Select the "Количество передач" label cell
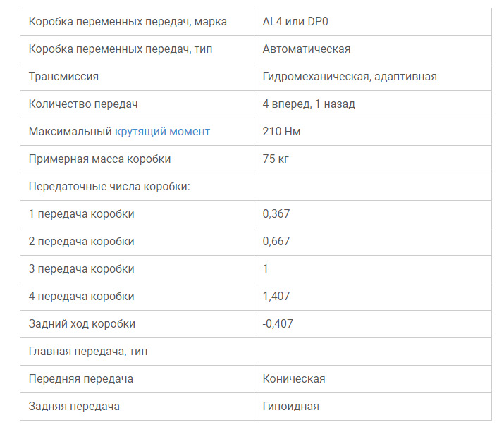 [83, 104]
